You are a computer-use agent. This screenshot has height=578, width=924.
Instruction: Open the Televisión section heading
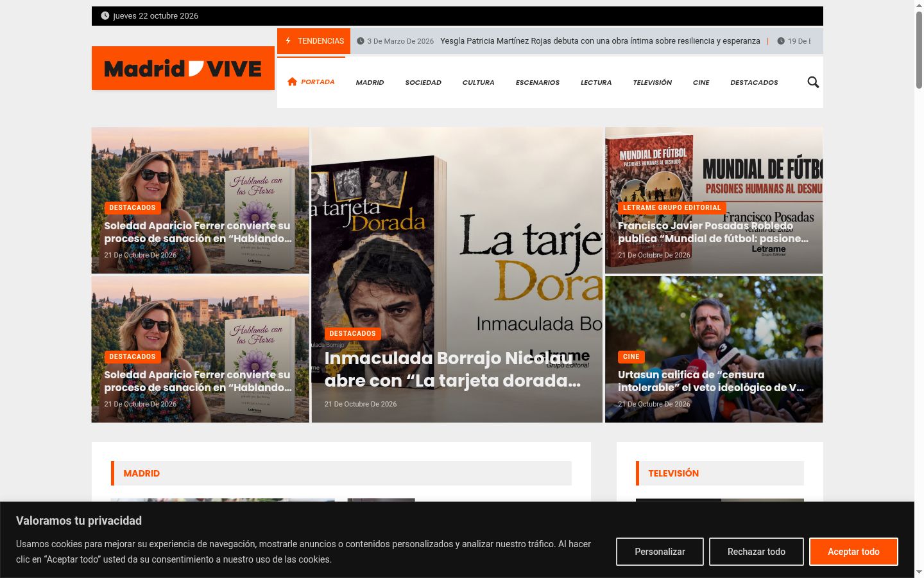click(673, 473)
